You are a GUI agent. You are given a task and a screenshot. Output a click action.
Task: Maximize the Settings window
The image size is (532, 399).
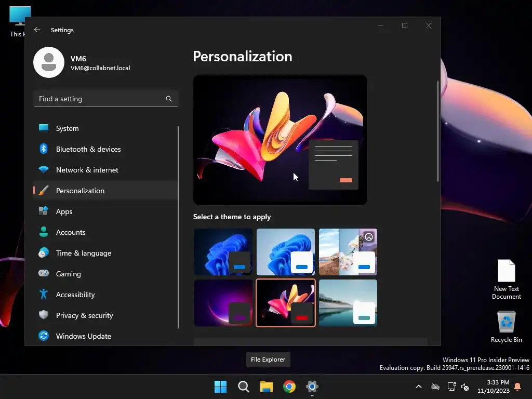tap(404, 25)
